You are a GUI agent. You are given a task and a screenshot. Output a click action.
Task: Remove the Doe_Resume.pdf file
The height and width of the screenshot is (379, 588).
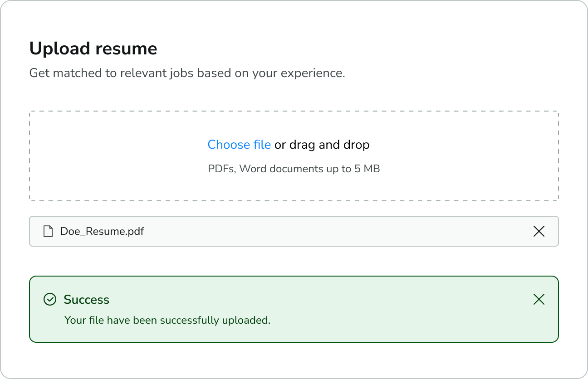click(x=539, y=231)
